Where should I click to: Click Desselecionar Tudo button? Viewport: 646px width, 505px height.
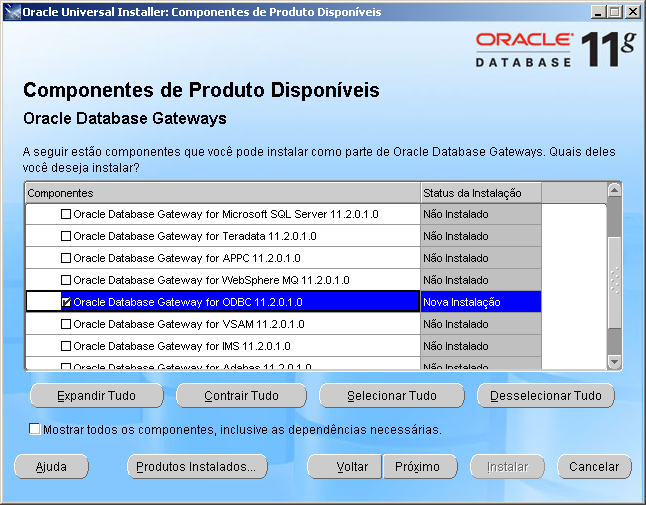546,395
